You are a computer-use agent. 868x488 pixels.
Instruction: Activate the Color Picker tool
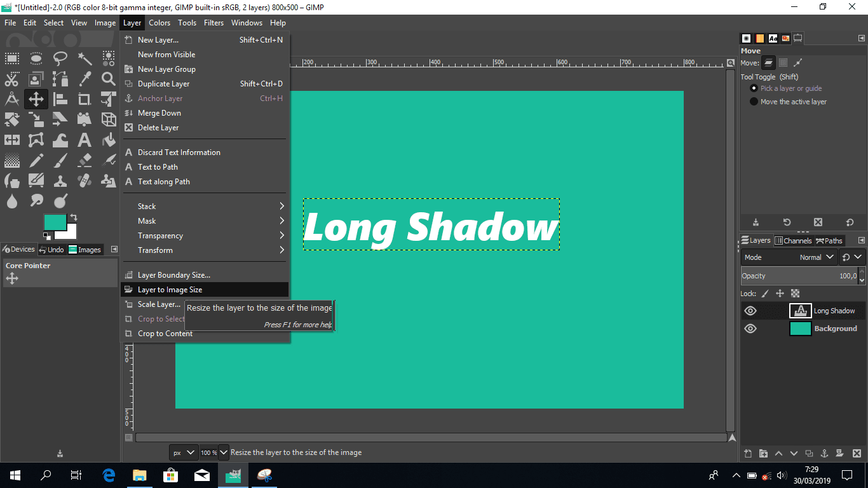tap(84, 78)
